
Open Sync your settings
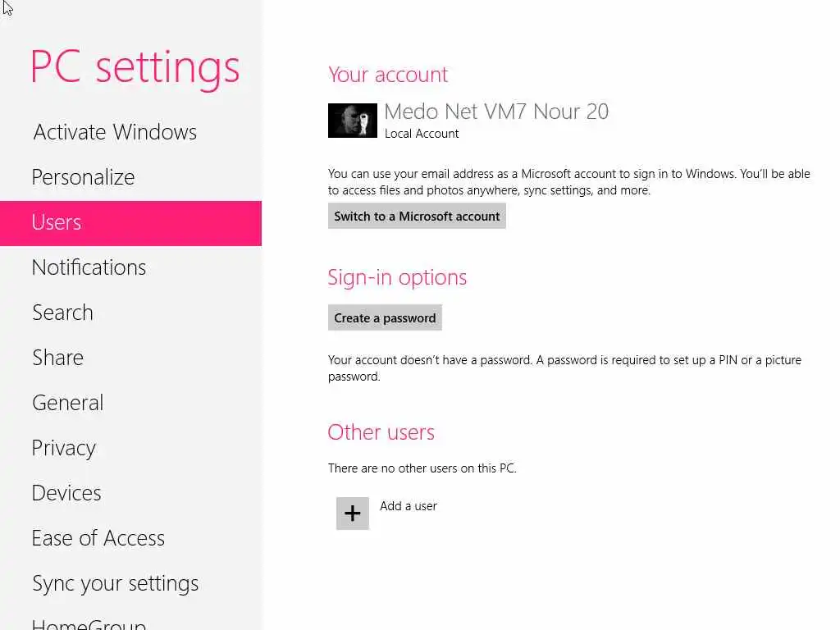point(130,583)
